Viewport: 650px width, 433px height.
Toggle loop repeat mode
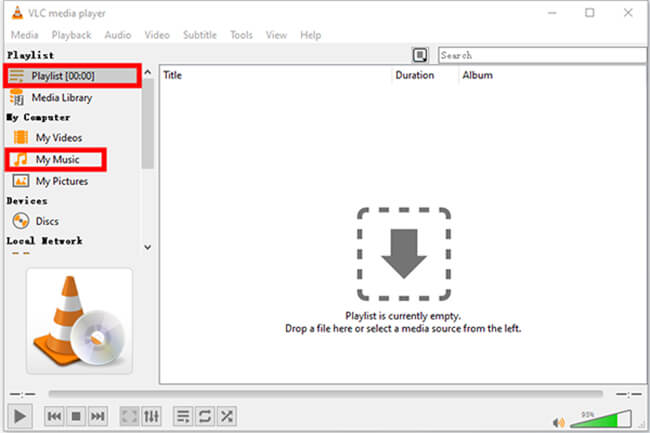204,415
